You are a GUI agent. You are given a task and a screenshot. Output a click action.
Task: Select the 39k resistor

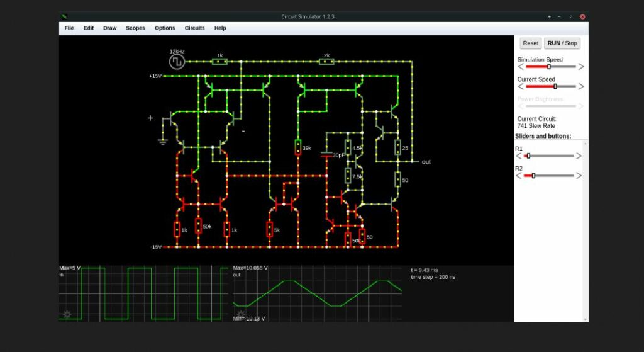tap(297, 147)
